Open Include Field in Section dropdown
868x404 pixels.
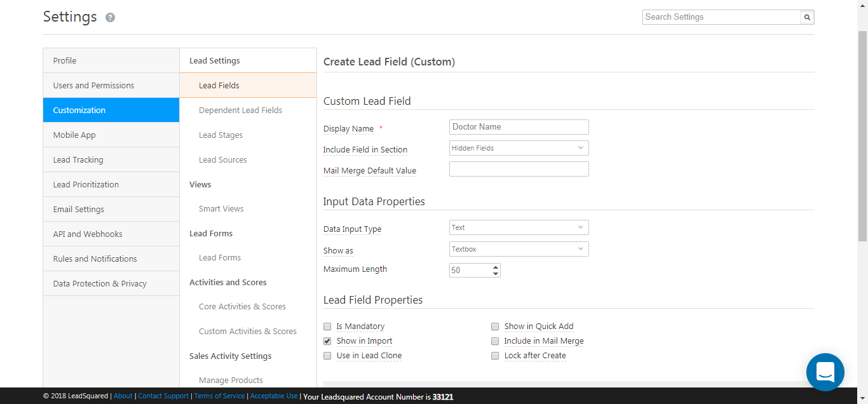(519, 148)
